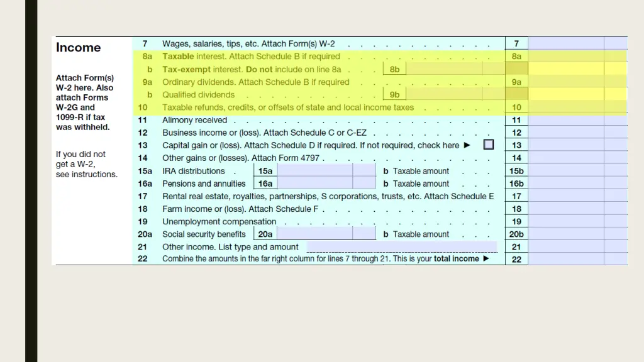Click the arrow icon before the line 13 checkbox
Image resolution: width=644 pixels, height=362 pixels.
point(467,145)
